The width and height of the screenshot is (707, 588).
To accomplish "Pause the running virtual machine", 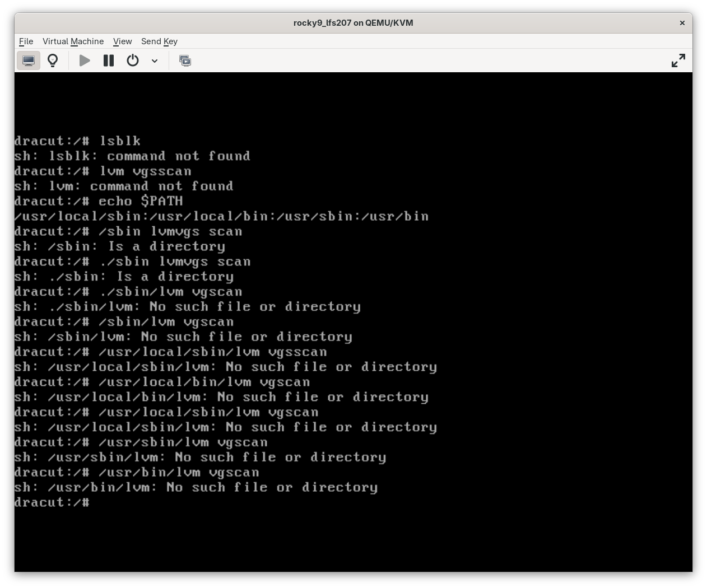I will pos(109,60).
